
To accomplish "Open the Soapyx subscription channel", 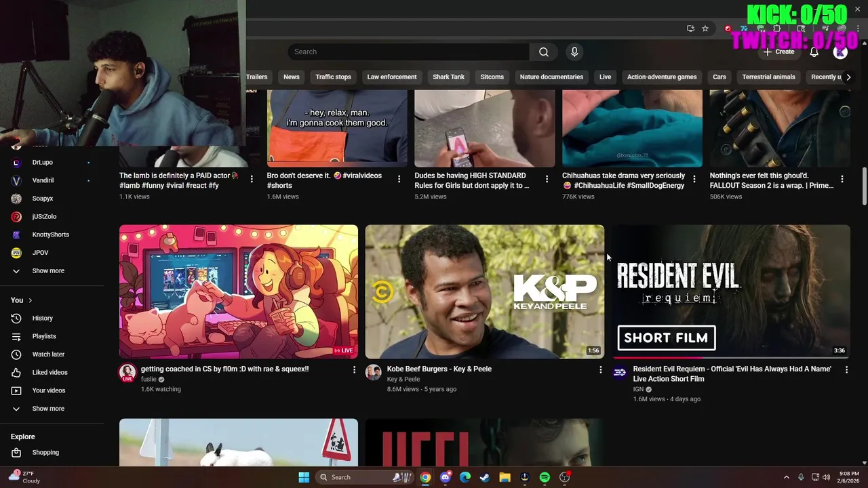I will 42,199.
